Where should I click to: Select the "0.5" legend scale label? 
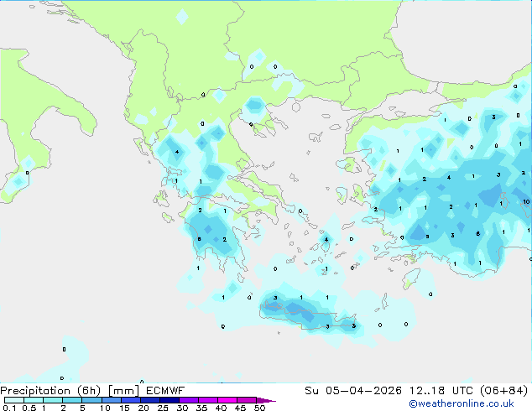[x=29, y=408]
